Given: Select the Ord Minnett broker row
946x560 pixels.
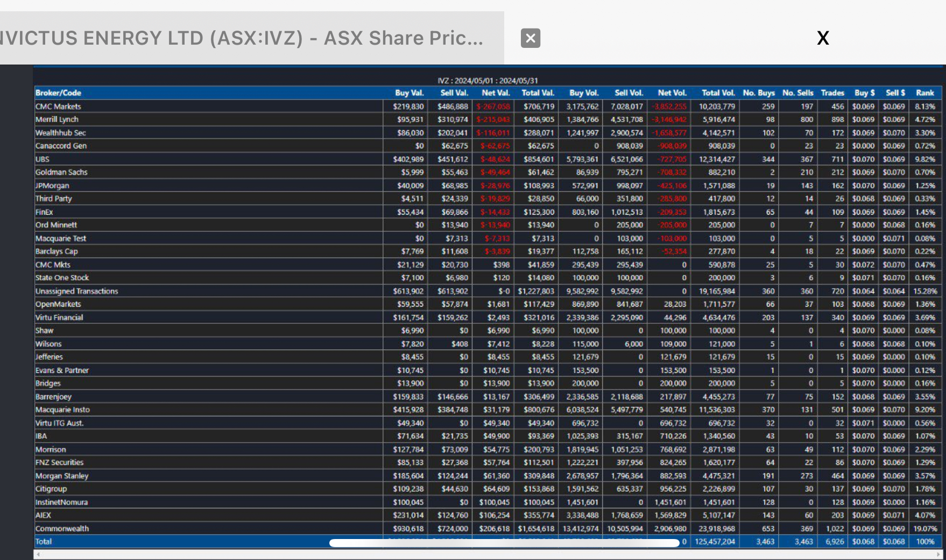Looking at the screenshot, I should coord(488,225).
